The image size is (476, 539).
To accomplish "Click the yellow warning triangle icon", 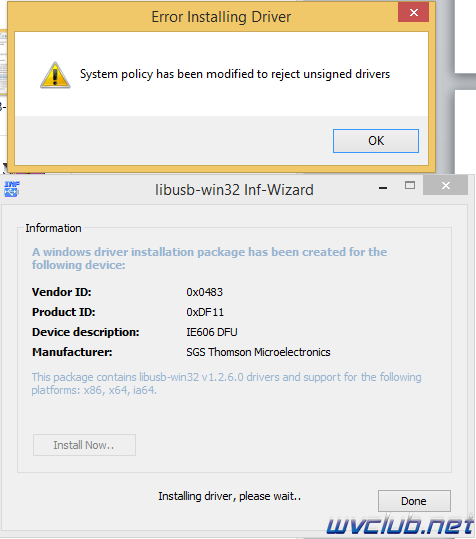I will coord(55,75).
